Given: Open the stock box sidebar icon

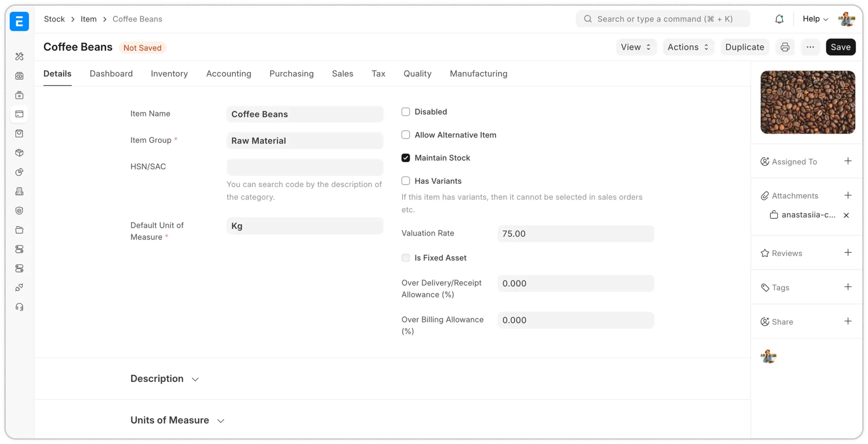Looking at the screenshot, I should (x=19, y=153).
